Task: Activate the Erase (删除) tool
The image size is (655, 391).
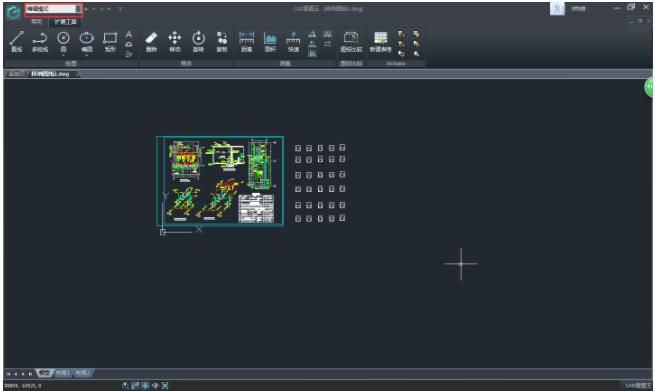Action: (151, 41)
